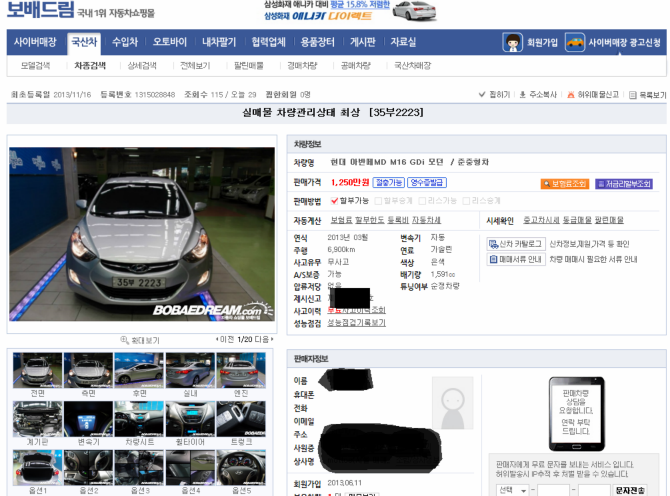Click the orange car 광고신청 icon
670x496 pixels.
[x=575, y=42]
